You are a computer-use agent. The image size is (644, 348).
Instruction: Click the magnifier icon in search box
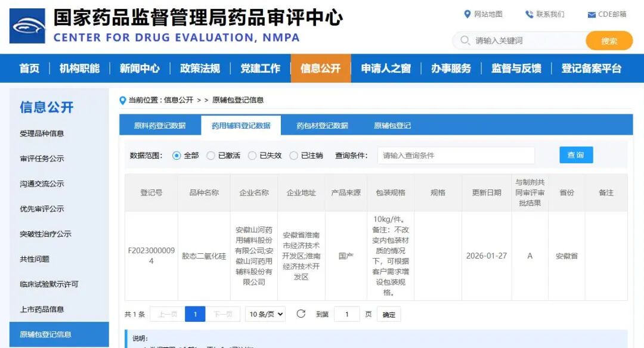pos(465,41)
